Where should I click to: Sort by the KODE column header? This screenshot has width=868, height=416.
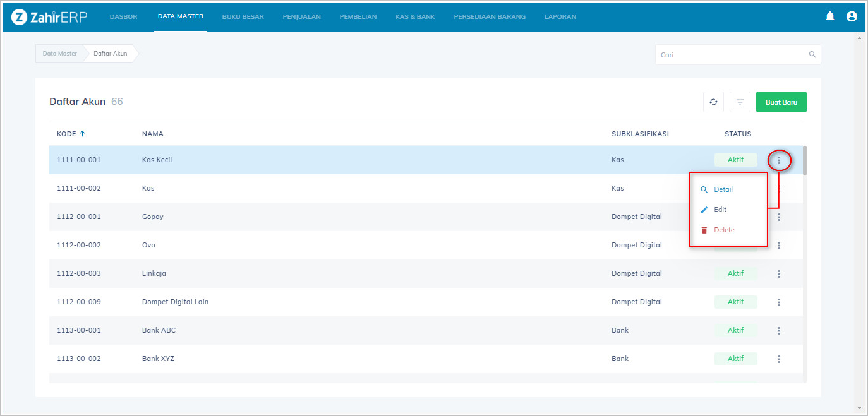click(67, 134)
